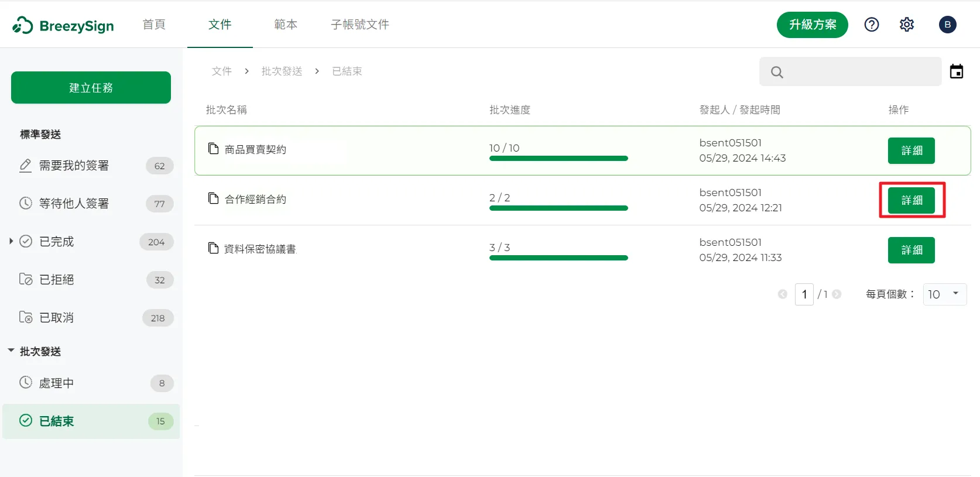Collapse the 批次發送 section
The image size is (980, 477).
pyautogui.click(x=11, y=351)
